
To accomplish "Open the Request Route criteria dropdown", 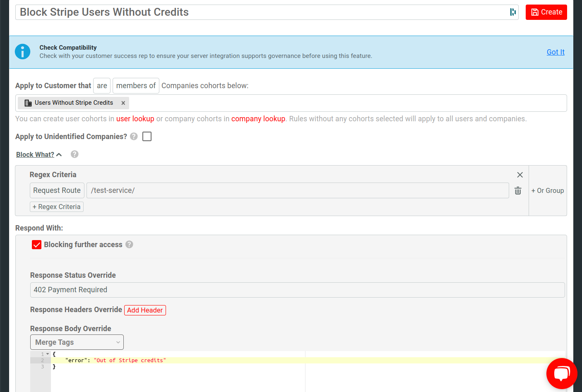I will pos(57,190).
